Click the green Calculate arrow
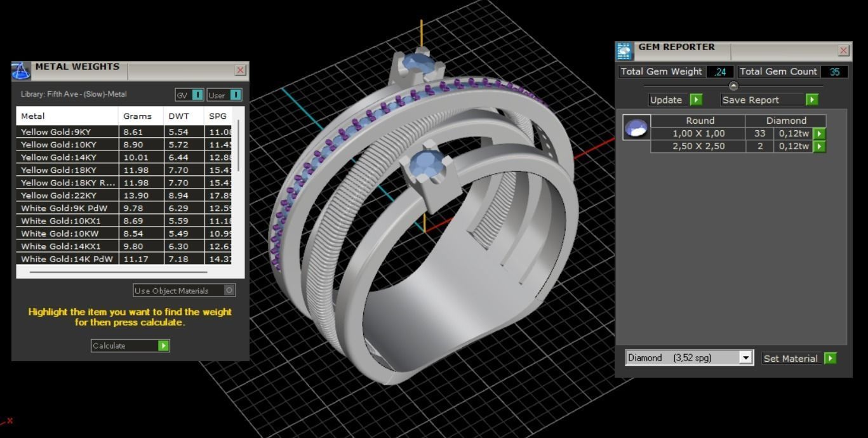The height and width of the screenshot is (438, 868). coord(164,346)
